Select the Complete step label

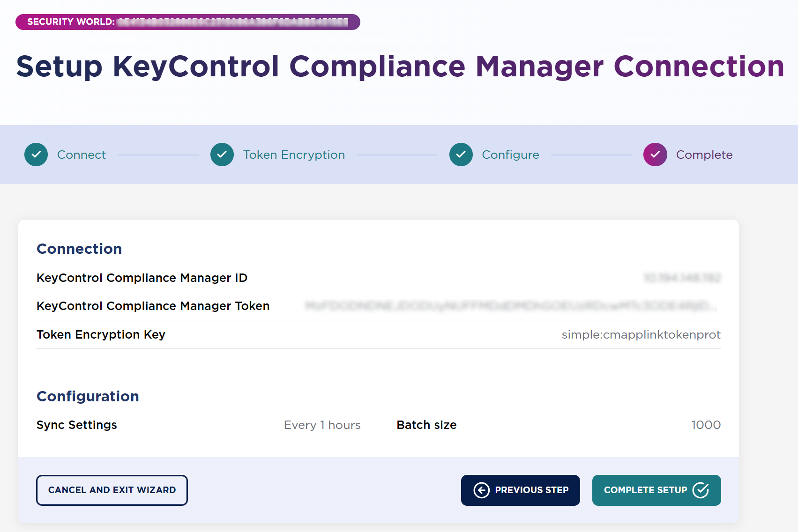pos(704,155)
